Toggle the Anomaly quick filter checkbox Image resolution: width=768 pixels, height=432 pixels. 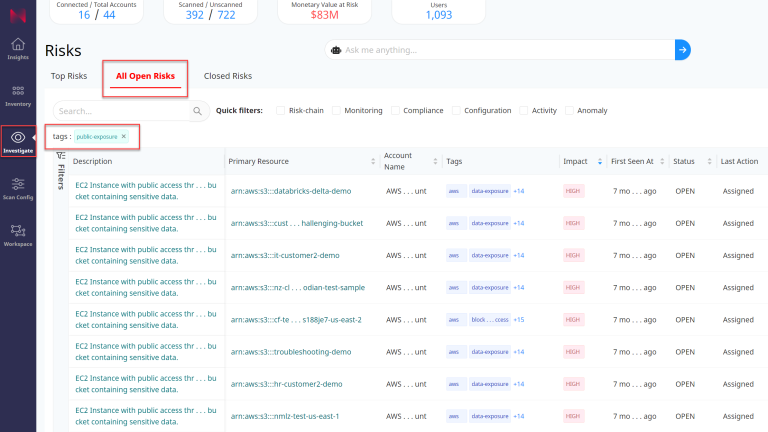point(570,111)
